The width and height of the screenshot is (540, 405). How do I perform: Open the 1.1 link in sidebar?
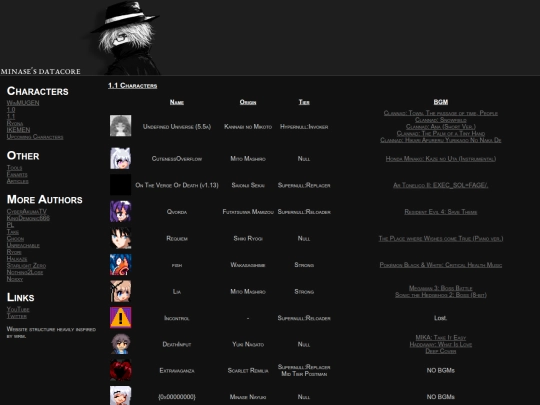[x=11, y=116]
